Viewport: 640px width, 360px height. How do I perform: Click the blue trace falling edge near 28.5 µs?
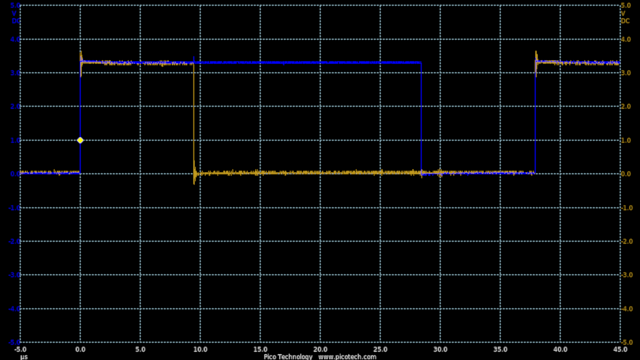(421, 118)
